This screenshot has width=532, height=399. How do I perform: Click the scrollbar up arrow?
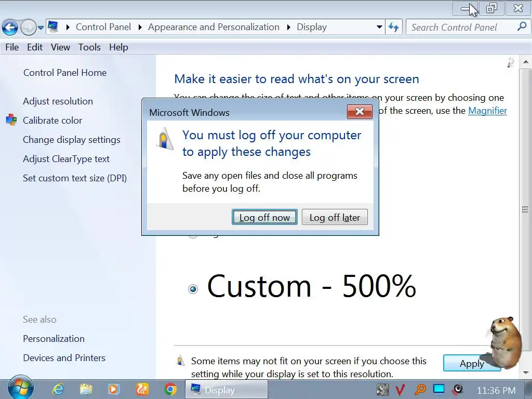pos(525,62)
